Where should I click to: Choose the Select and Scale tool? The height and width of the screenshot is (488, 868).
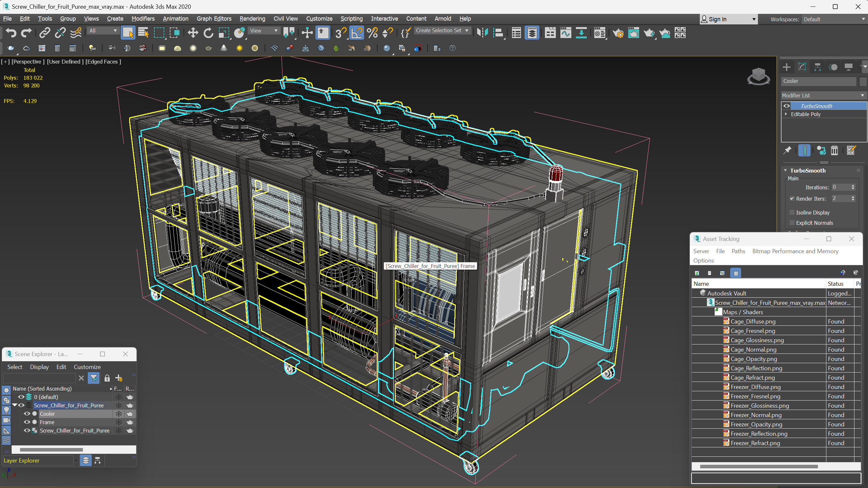coord(224,33)
